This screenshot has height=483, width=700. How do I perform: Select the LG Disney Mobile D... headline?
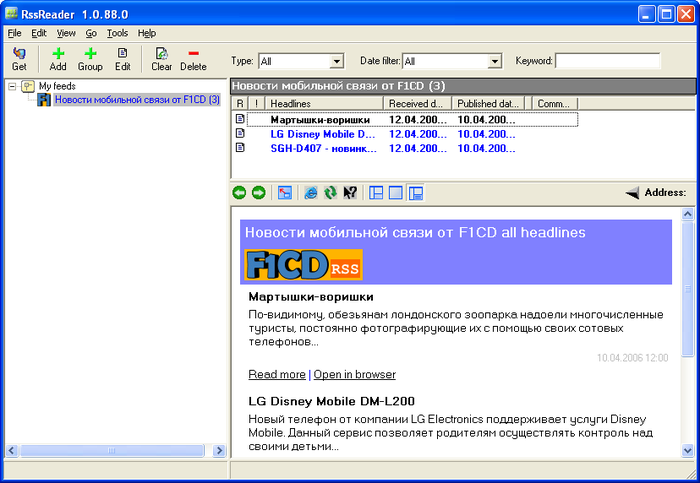point(323,134)
